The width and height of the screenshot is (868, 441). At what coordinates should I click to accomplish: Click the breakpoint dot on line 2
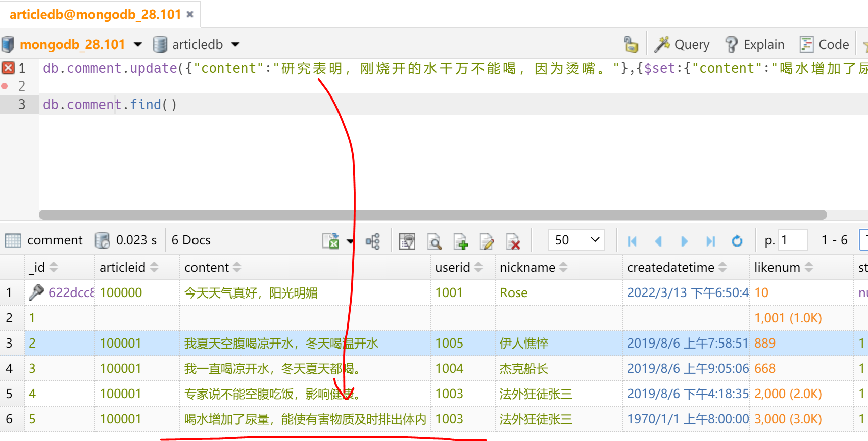(5, 86)
